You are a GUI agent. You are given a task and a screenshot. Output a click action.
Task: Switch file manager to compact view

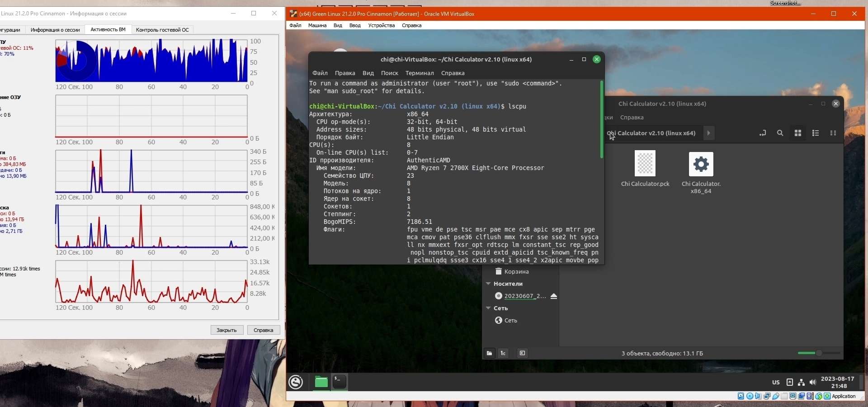tap(833, 133)
